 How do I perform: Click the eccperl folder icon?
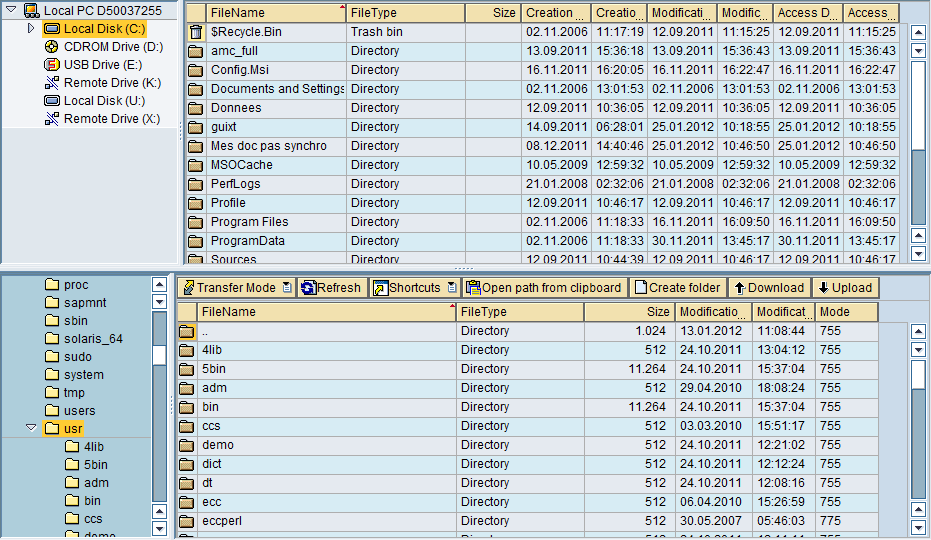[x=186, y=522]
